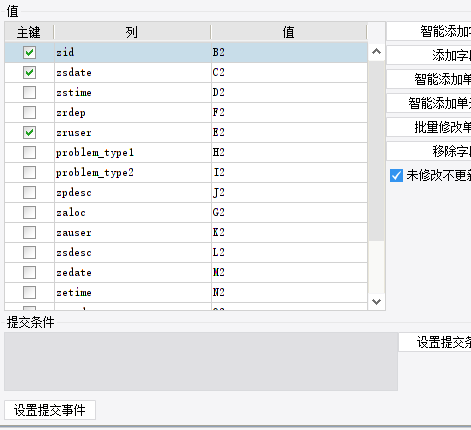The image size is (471, 430).
Task: Check primary key checkbox for zstime
Action: 29,92
